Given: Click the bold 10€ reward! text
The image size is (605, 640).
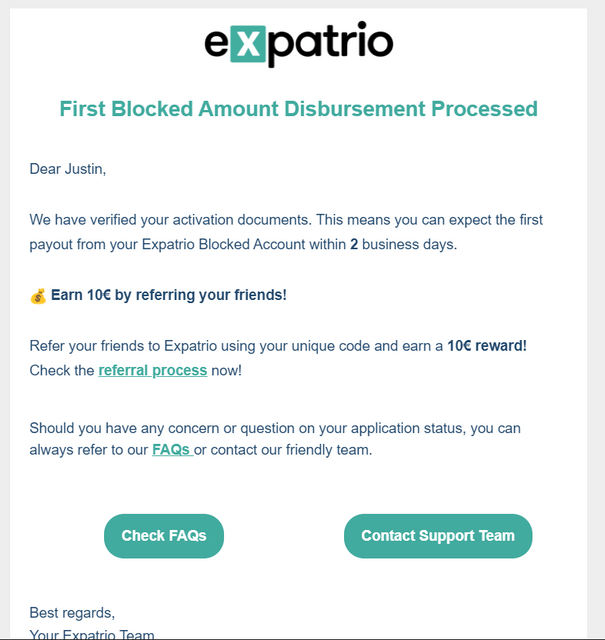Looking at the screenshot, I should click(x=487, y=346).
